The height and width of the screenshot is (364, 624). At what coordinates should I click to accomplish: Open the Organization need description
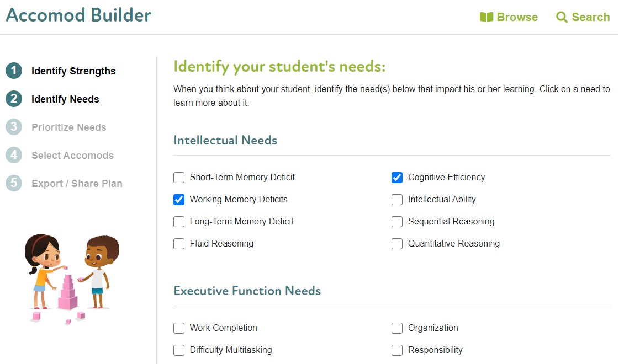[433, 328]
